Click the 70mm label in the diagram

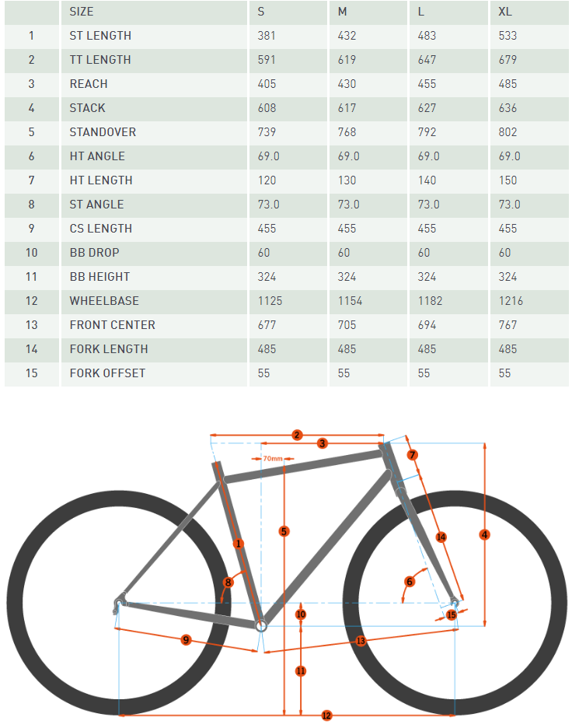(272, 459)
